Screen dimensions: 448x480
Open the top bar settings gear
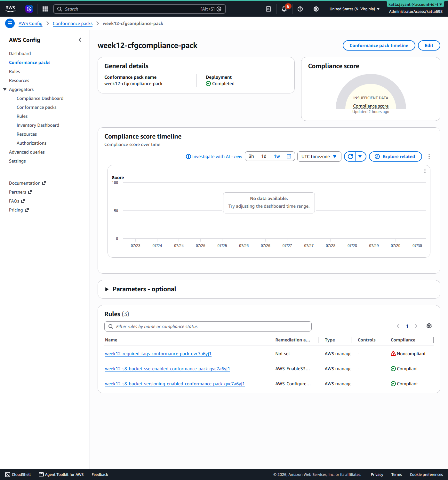pyautogui.click(x=316, y=9)
